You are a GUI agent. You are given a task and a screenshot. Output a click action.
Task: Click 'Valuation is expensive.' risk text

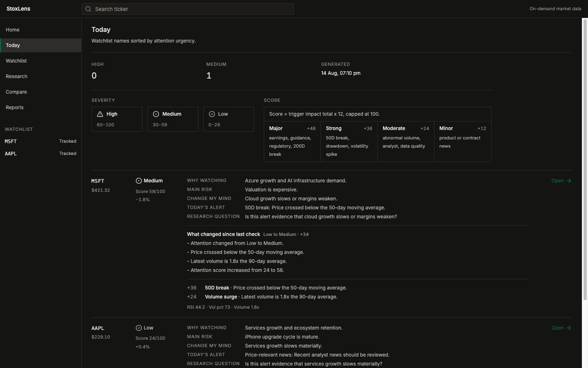(x=271, y=190)
